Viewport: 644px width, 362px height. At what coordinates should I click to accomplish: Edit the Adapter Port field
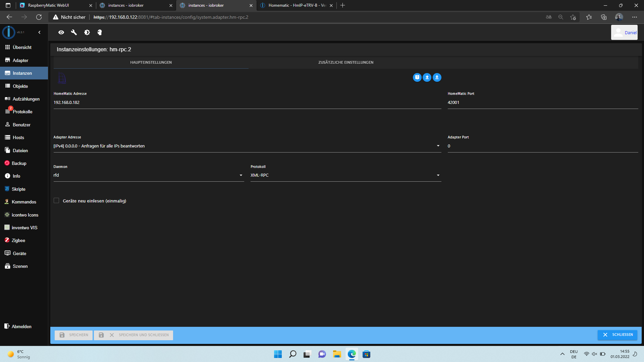[543, 146]
